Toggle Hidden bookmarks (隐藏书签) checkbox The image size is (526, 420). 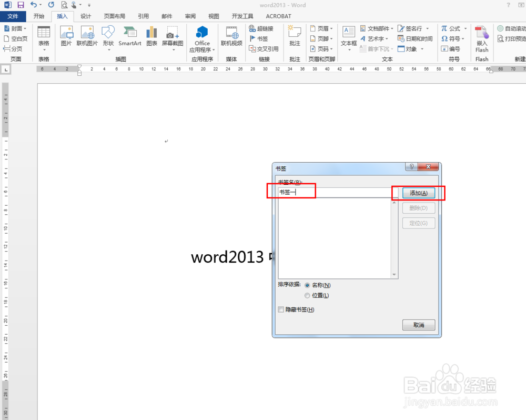click(x=281, y=309)
